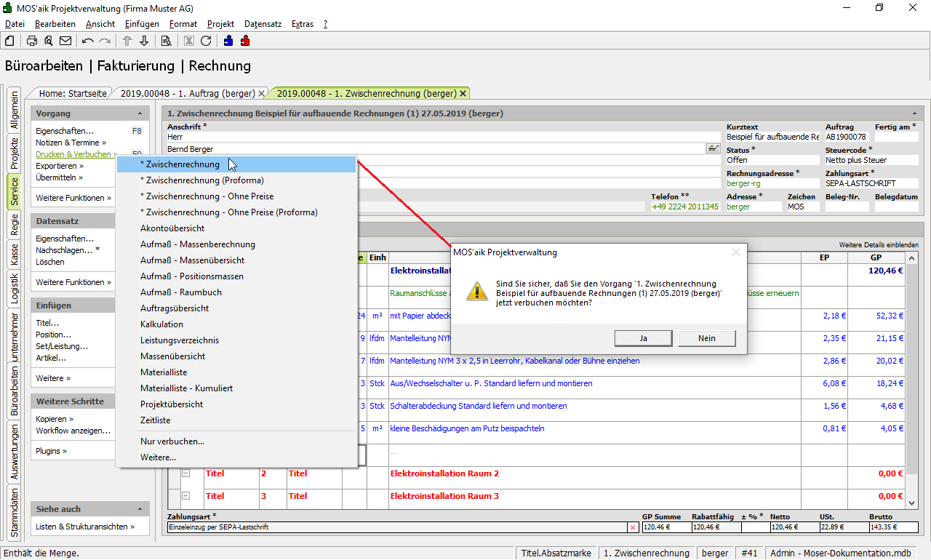Screen dimensions: 931x560
Task: Select Zwischenrechnung (Proforma) from the menu
Action: (x=201, y=180)
